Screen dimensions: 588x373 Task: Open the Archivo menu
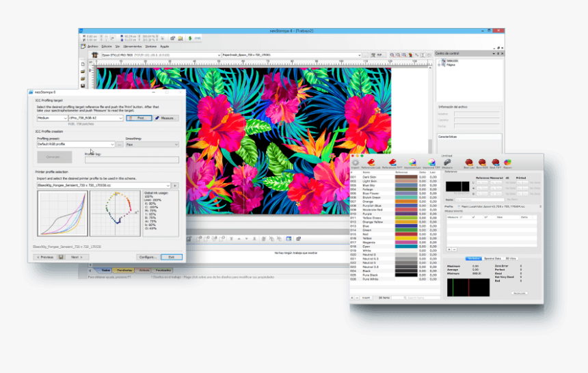click(x=92, y=46)
